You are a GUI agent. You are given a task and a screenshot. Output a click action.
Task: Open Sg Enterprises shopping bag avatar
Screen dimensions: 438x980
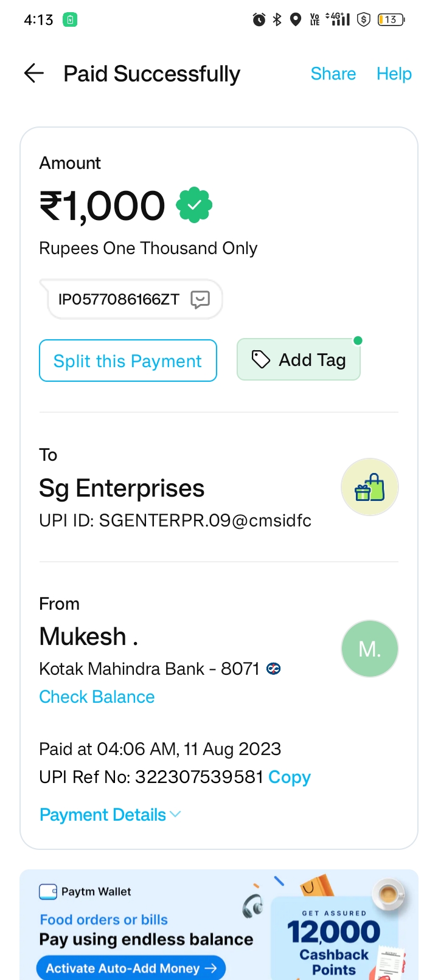(x=369, y=487)
